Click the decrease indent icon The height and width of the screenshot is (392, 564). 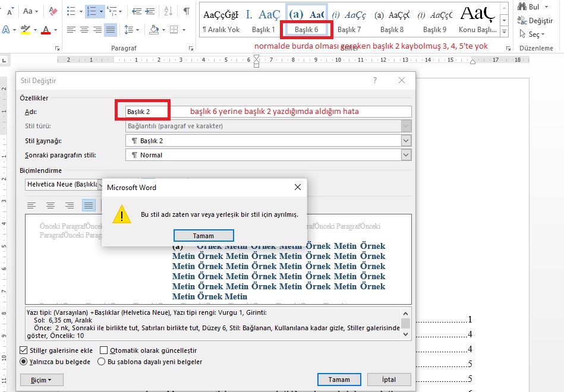tap(137, 11)
